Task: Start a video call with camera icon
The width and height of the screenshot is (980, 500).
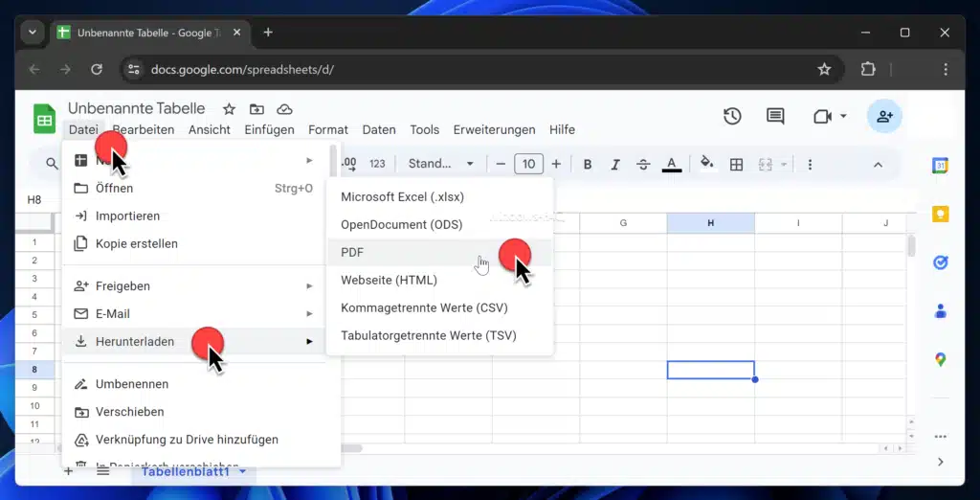Action: [x=823, y=117]
